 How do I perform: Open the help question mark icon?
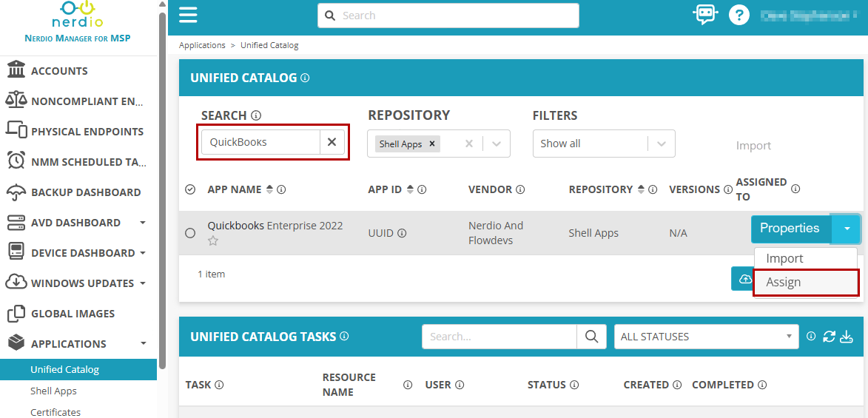(x=739, y=16)
